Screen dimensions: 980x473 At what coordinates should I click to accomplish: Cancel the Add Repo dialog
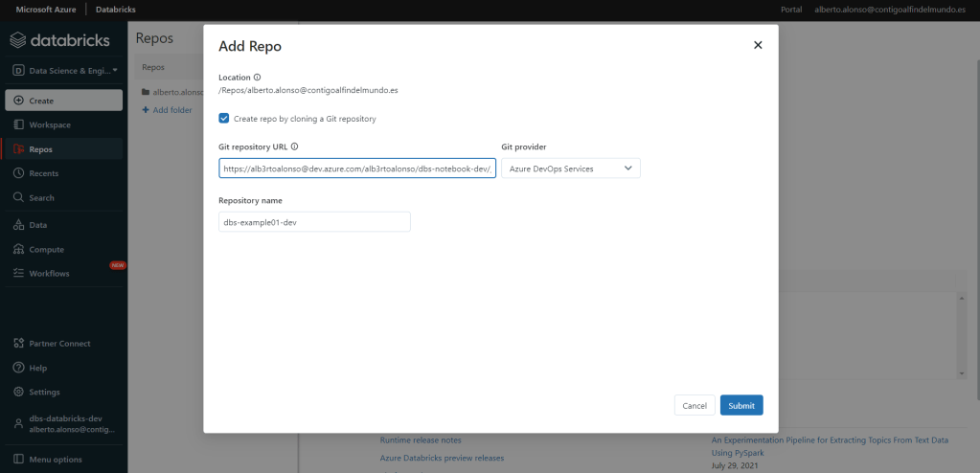coord(695,406)
